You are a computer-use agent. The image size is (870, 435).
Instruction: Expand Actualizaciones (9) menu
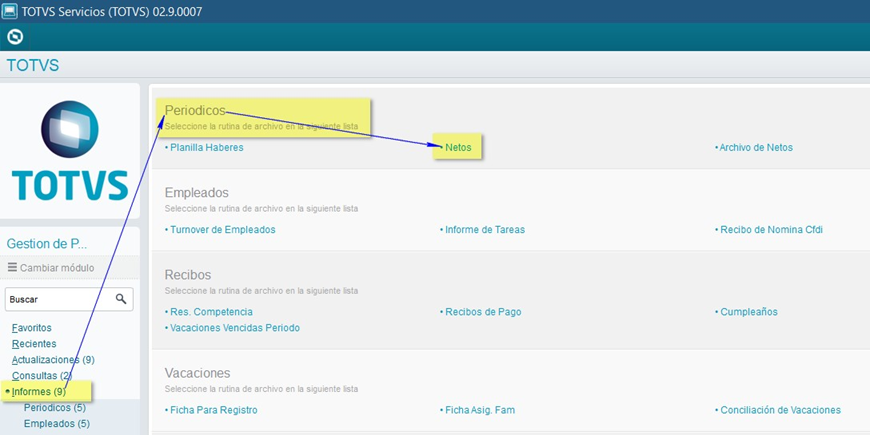click(53, 360)
